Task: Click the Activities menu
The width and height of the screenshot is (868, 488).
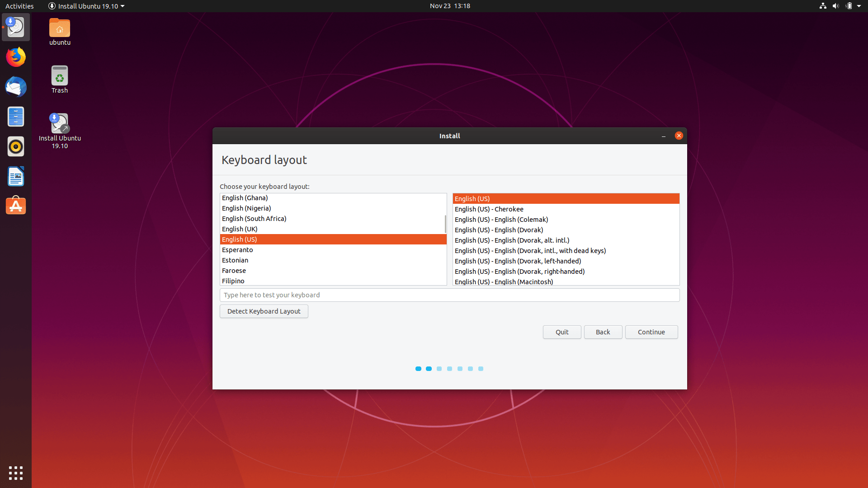Action: tap(19, 6)
